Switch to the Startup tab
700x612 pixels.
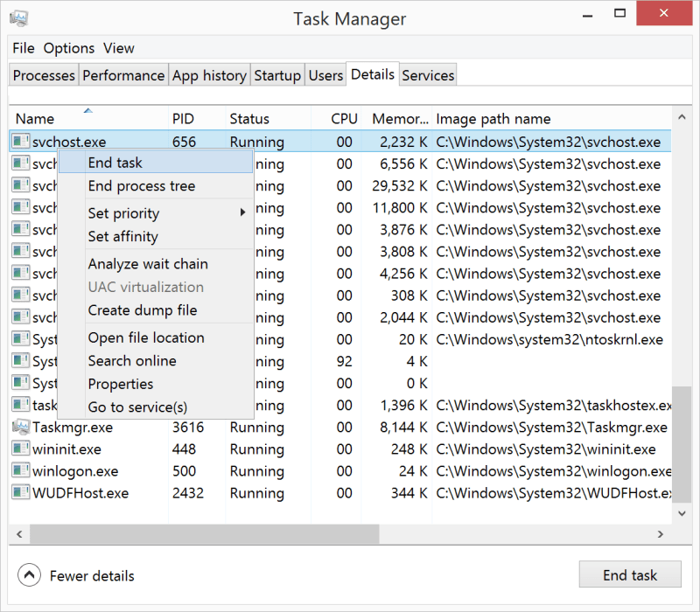tap(277, 75)
